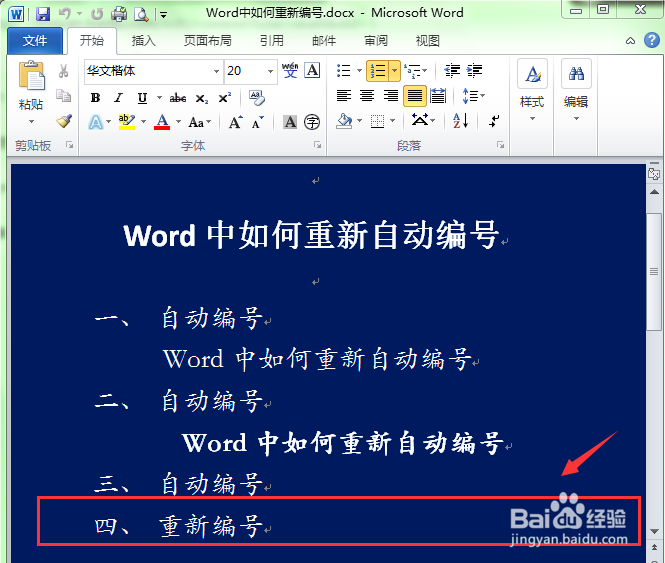Switch to the 引用 References tab
Screen dimensions: 665x563
271,41
